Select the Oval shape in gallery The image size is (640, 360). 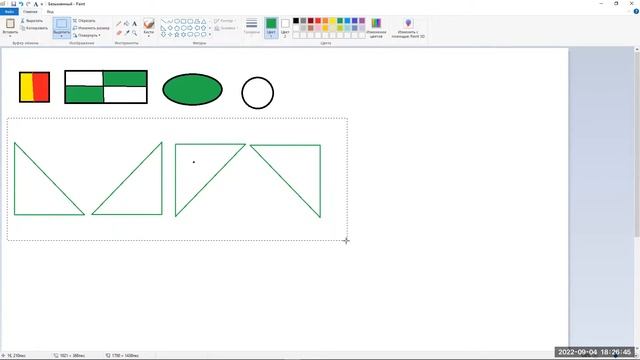[177, 21]
